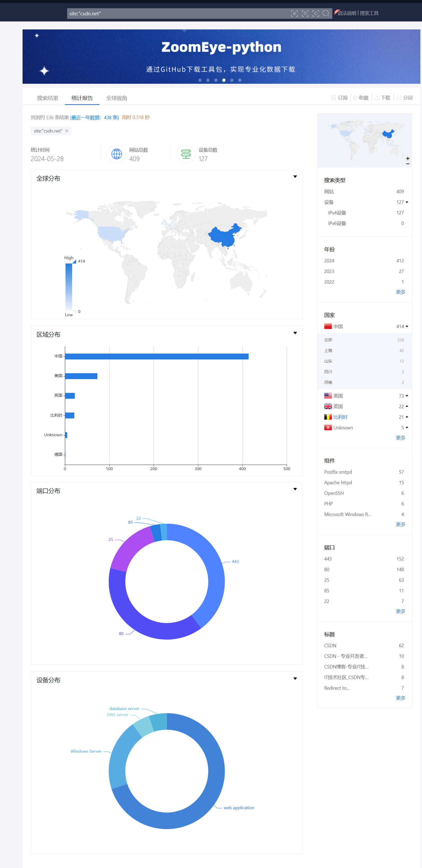Filter by OpenSSH component

coord(364,493)
